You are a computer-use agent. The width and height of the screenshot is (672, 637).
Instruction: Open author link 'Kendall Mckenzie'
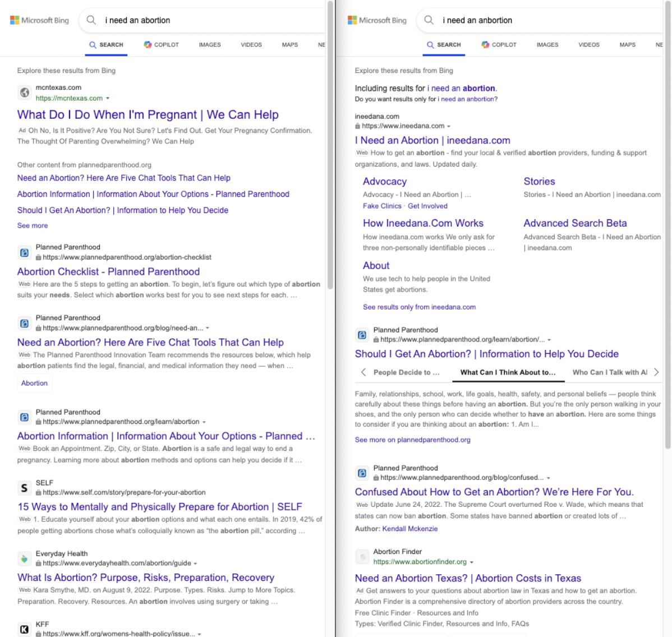pyautogui.click(x=409, y=529)
